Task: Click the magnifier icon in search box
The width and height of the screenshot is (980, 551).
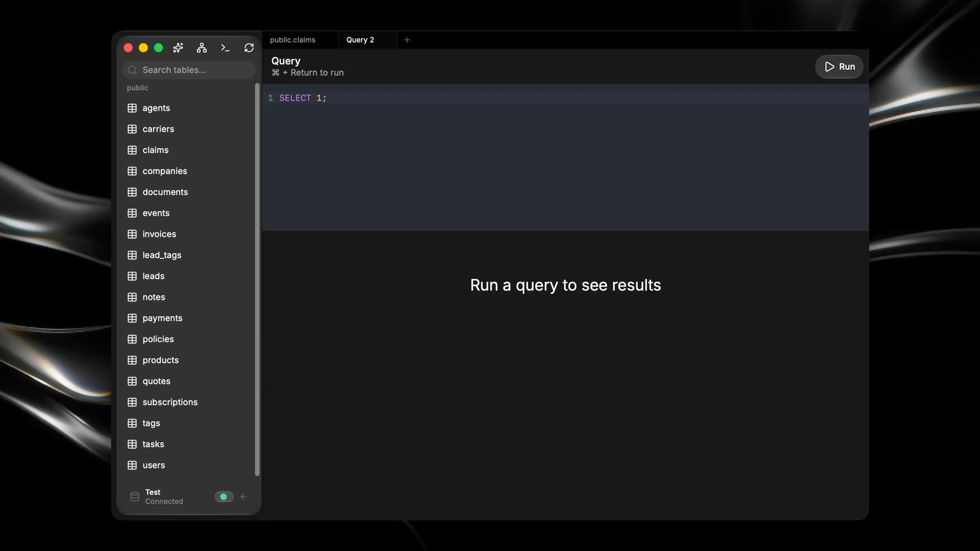Action: point(132,70)
